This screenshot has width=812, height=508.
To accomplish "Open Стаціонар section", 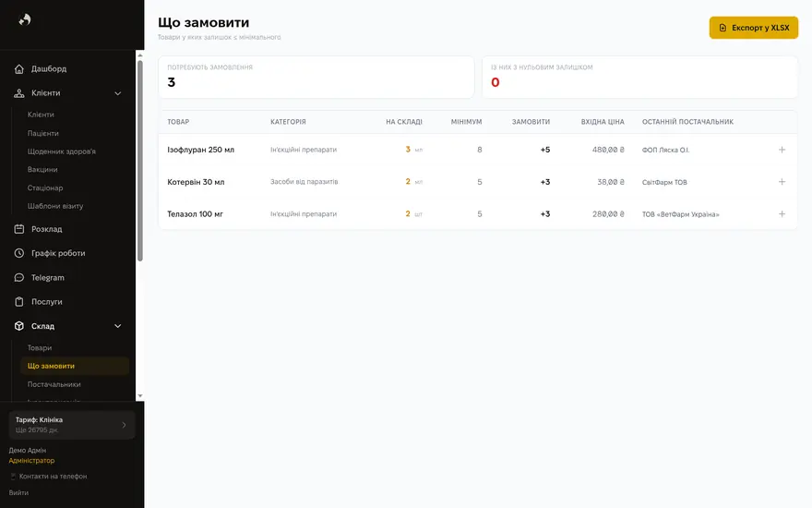I will [45, 187].
